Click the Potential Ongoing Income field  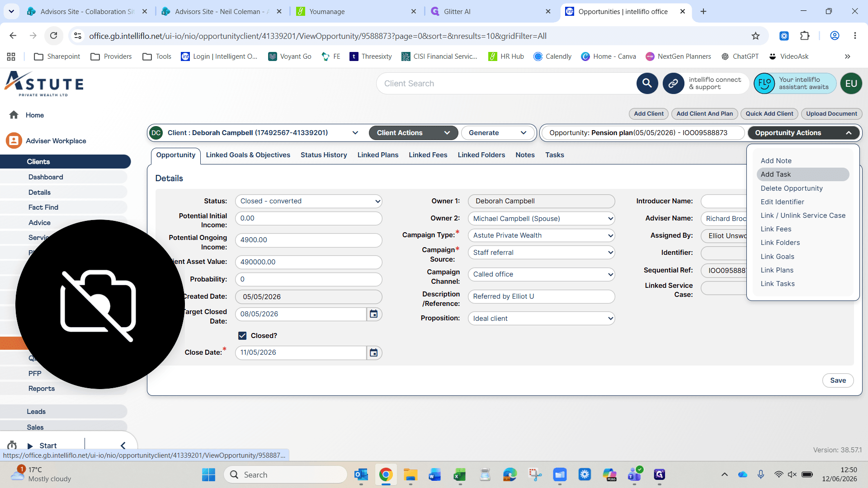309,240
